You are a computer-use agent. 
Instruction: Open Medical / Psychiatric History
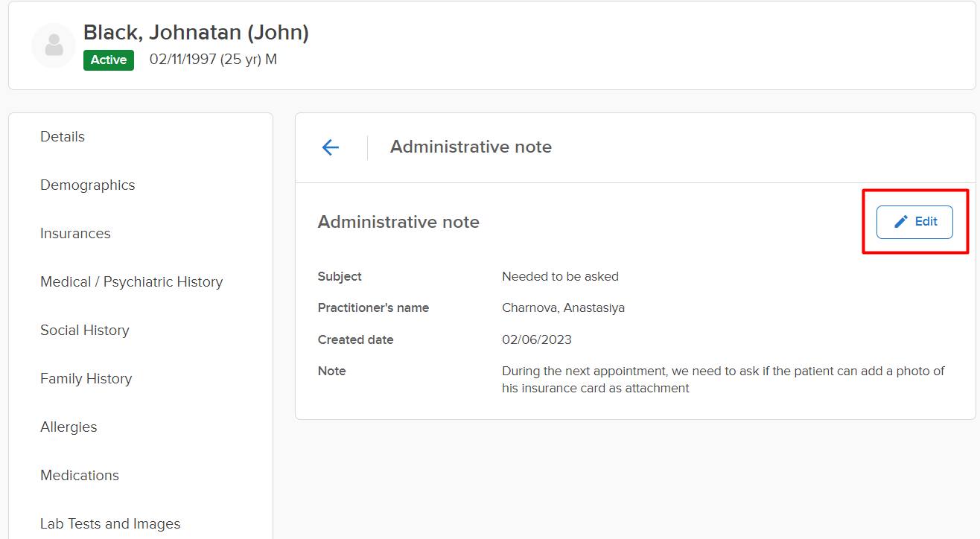pyautogui.click(x=132, y=282)
